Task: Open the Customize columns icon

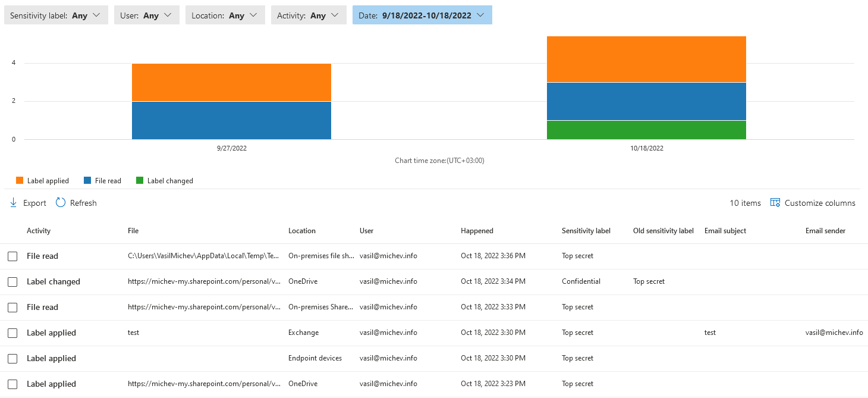Action: point(775,202)
